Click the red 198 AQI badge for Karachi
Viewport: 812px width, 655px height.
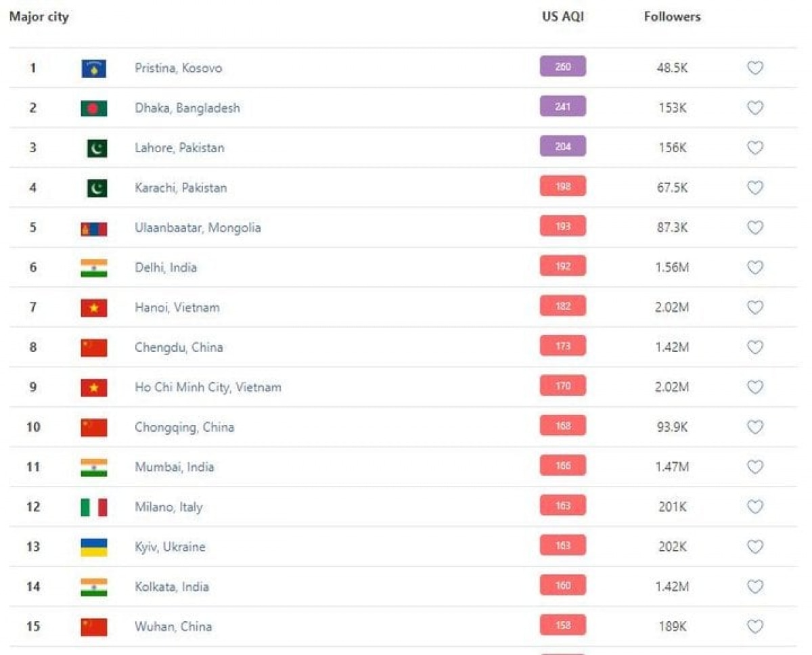coord(563,186)
